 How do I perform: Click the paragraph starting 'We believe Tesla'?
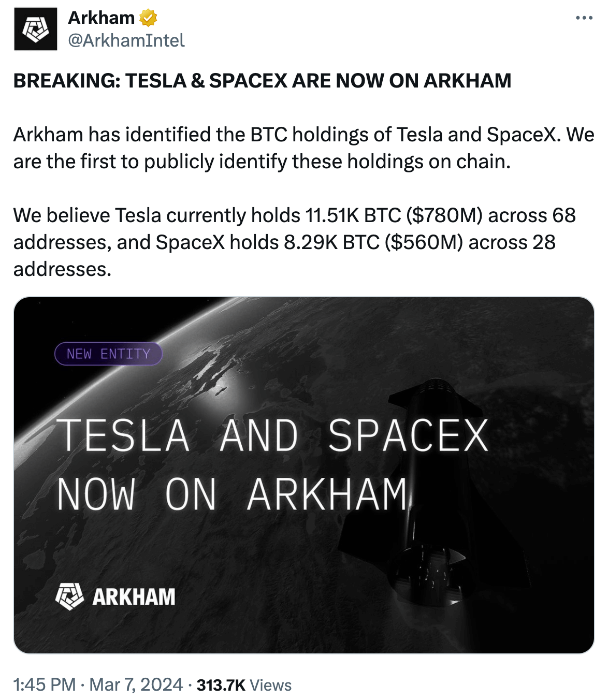pyautogui.click(x=294, y=242)
